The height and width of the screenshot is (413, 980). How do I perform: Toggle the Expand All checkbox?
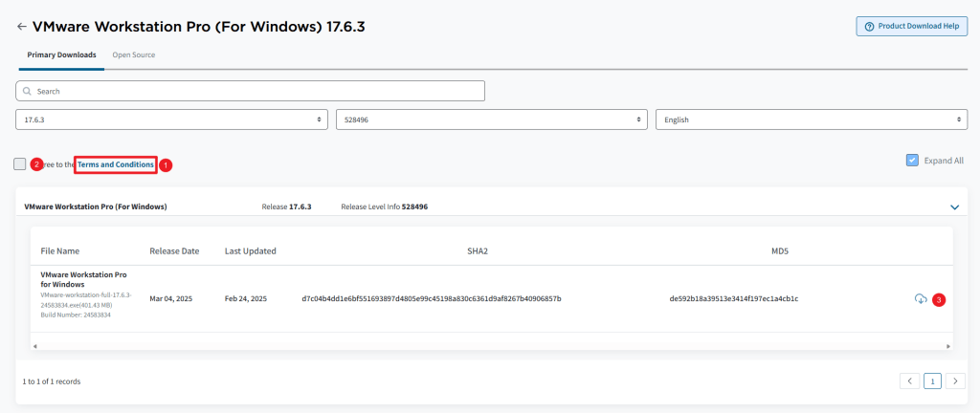(912, 161)
